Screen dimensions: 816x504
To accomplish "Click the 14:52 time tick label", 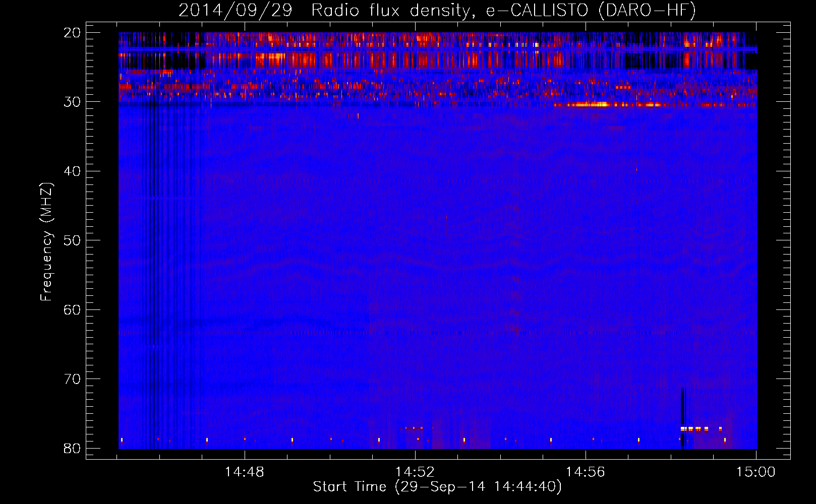I will 415,472.
